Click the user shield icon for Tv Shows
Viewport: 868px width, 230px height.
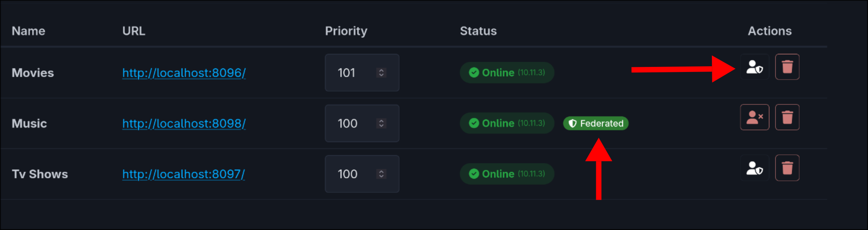(755, 168)
